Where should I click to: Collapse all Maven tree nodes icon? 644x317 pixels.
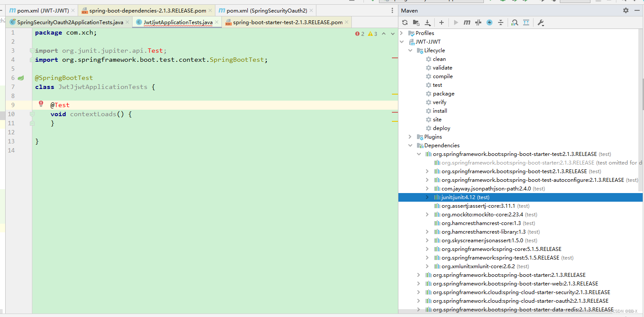[x=501, y=22]
